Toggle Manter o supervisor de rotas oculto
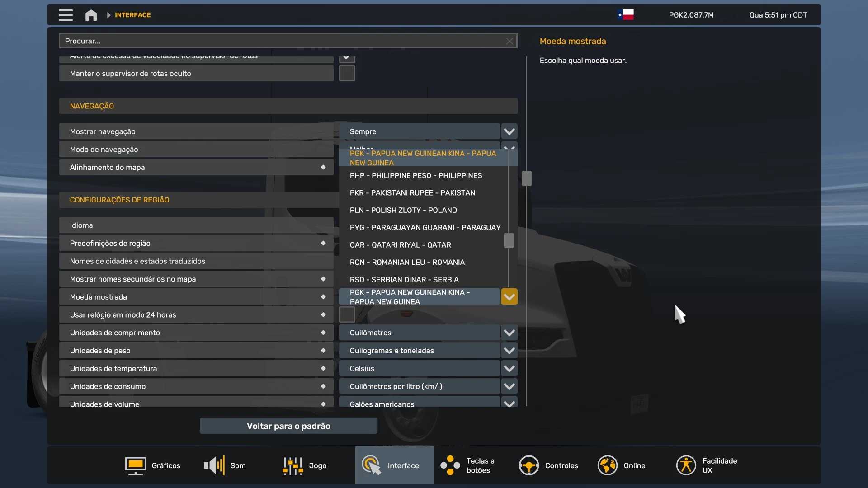 click(347, 73)
